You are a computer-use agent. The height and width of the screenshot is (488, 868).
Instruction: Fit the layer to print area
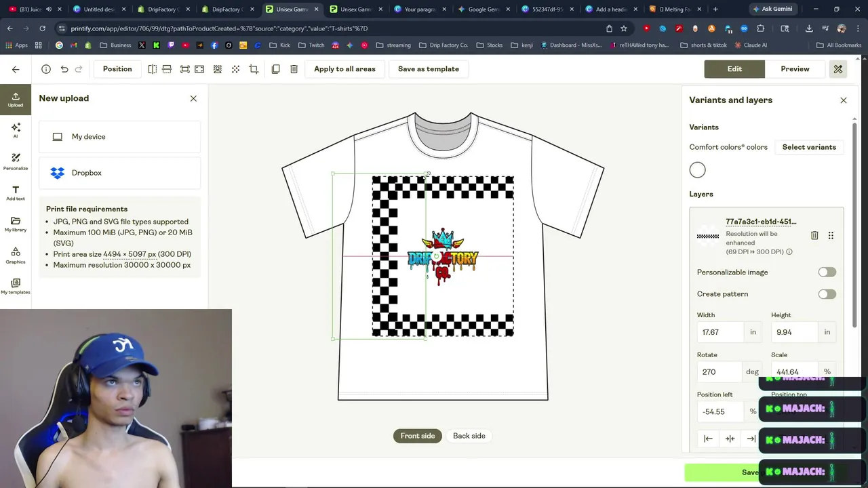(x=184, y=69)
